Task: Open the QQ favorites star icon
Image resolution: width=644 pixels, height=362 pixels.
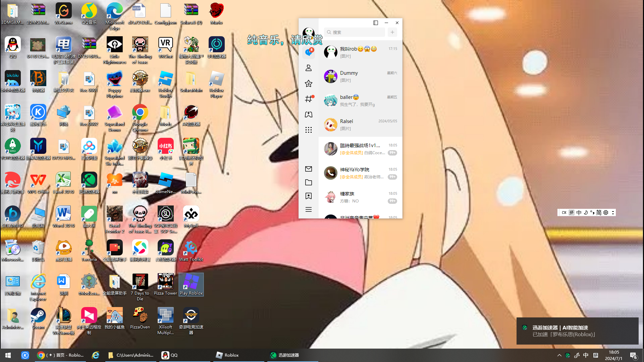Action: coord(309,83)
